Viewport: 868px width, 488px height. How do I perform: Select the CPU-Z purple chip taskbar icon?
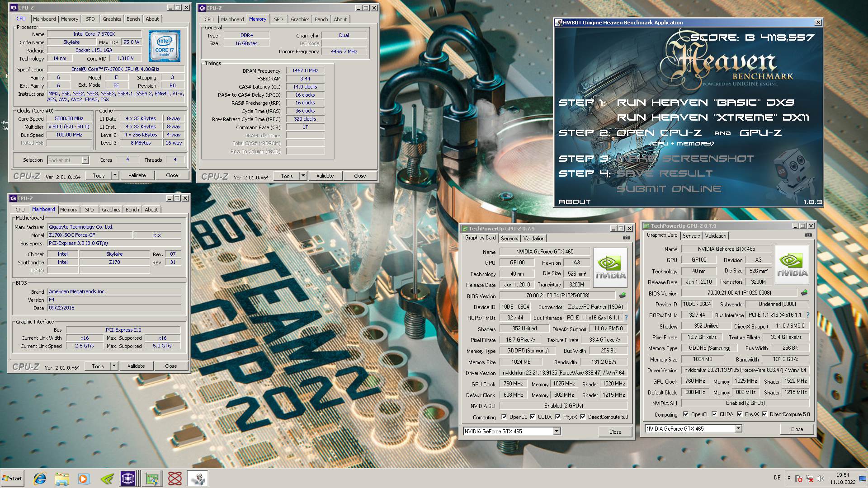pyautogui.click(x=128, y=479)
